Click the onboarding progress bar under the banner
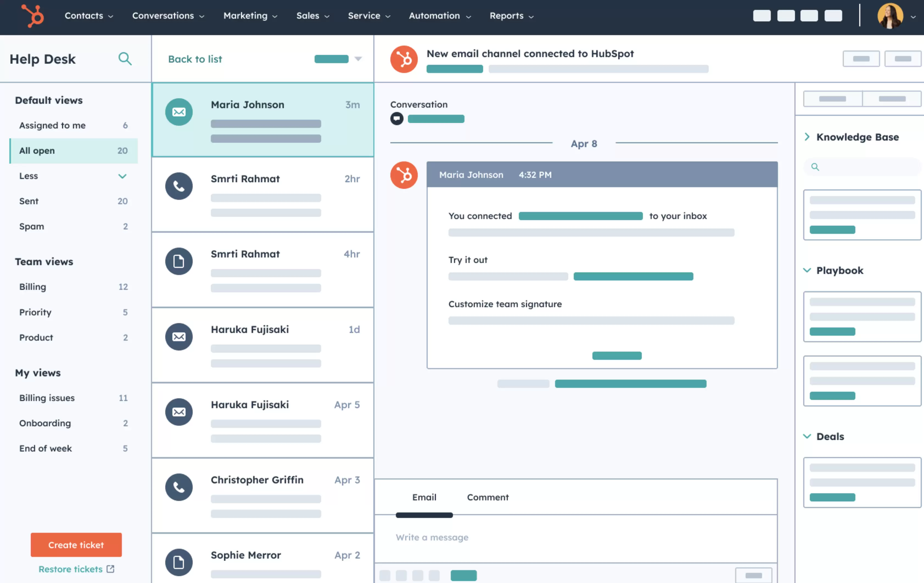Screen dimensions: 924x583 tap(455, 69)
